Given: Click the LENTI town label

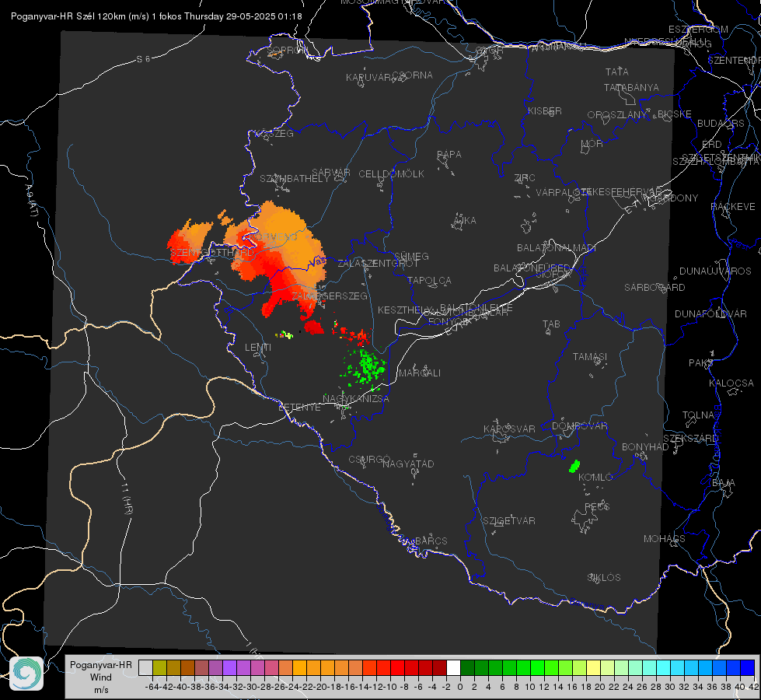Looking at the screenshot, I should tap(258, 348).
